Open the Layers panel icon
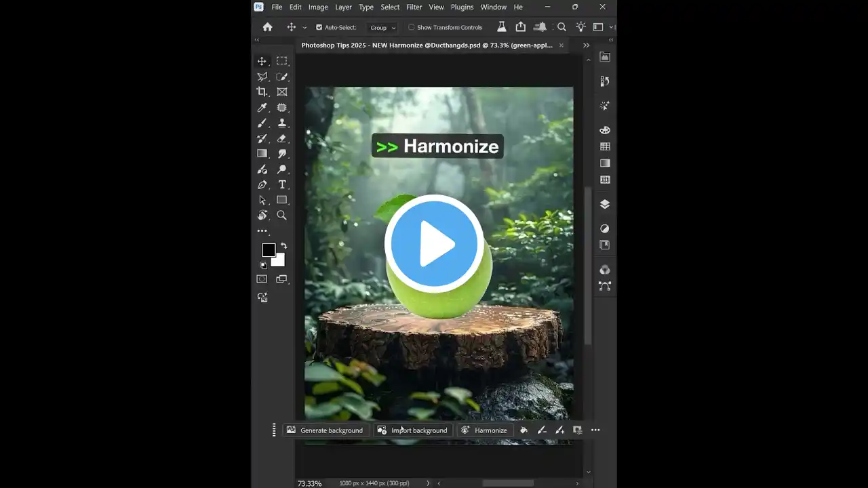The height and width of the screenshot is (488, 868). (x=605, y=204)
